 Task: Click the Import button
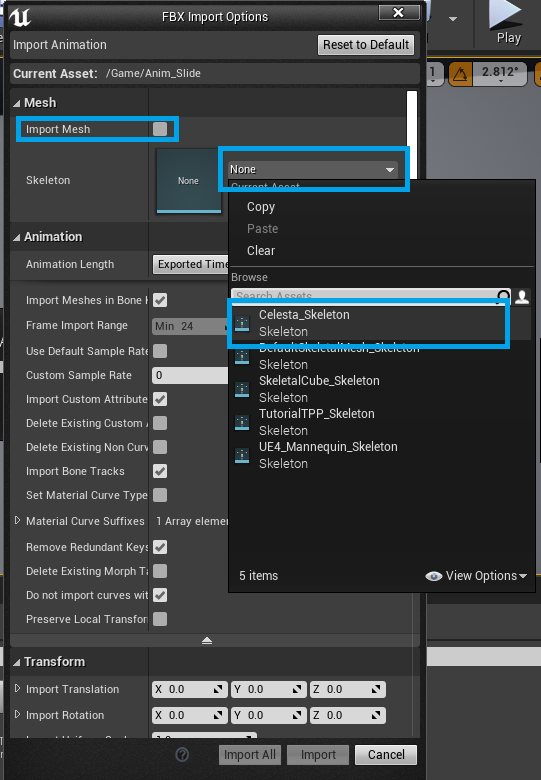(318, 755)
